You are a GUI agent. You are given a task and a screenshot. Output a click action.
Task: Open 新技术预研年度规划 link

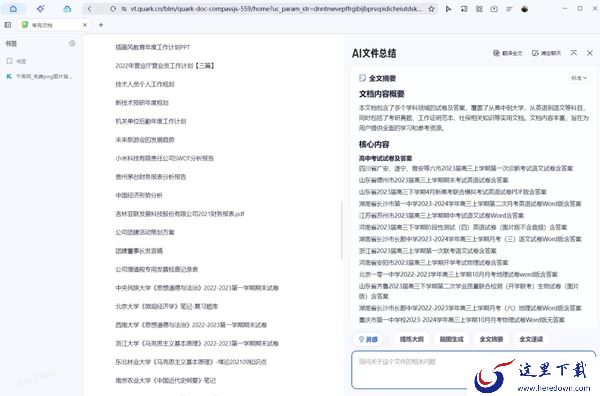click(142, 103)
